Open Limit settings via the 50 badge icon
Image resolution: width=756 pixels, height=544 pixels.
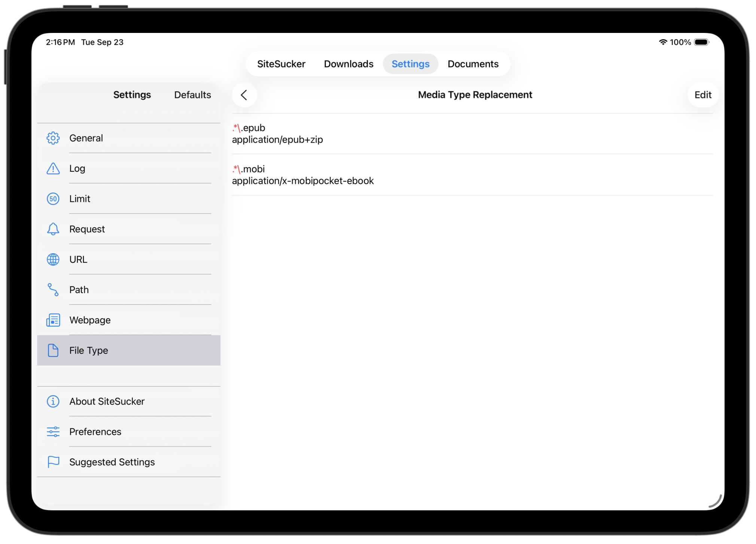53,199
